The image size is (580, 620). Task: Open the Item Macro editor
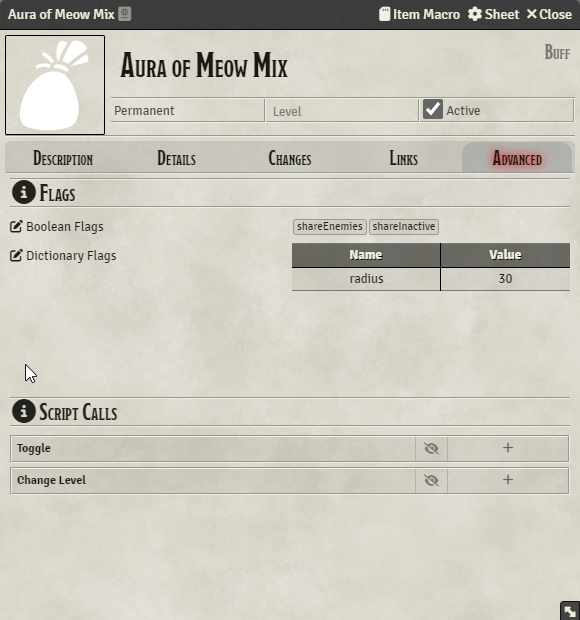[419, 14]
